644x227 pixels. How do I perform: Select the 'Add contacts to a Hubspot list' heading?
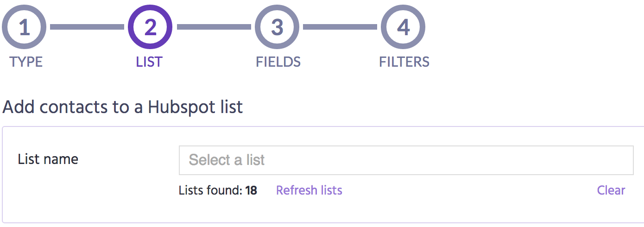(123, 107)
